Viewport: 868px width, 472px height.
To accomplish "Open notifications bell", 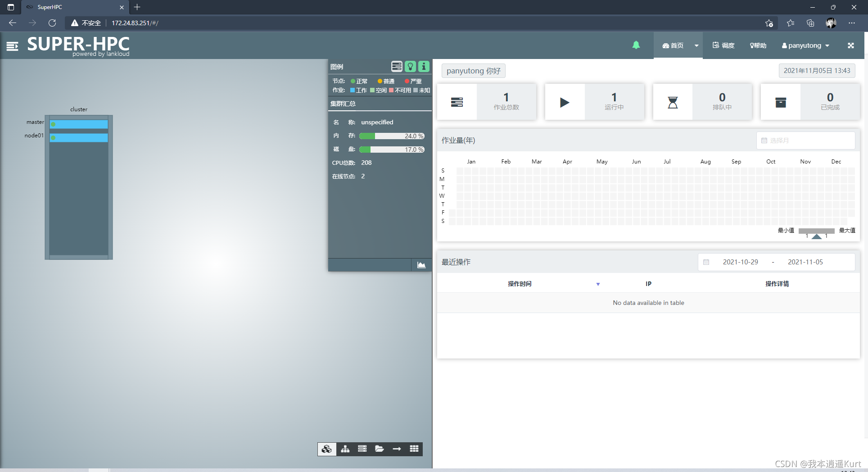I will 636,45.
